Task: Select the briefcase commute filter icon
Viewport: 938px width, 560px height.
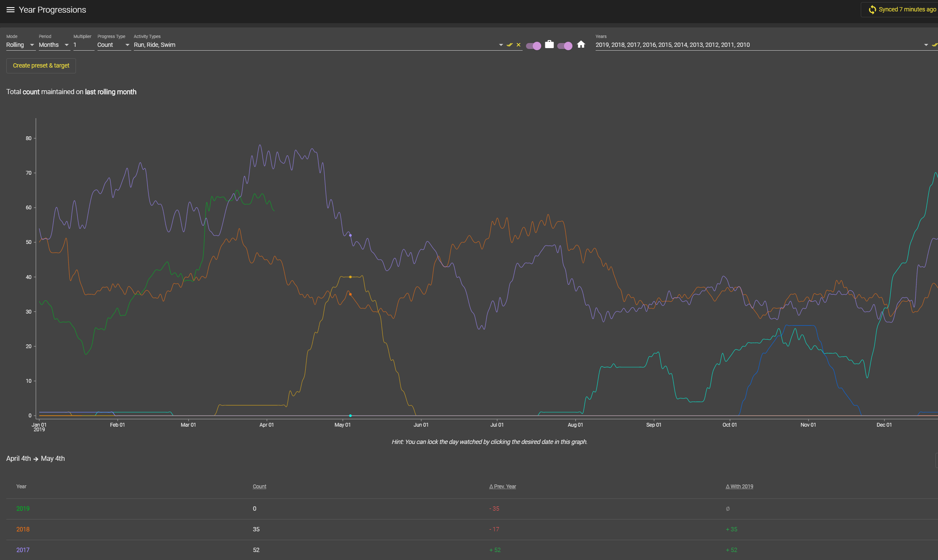Action: [x=549, y=44]
